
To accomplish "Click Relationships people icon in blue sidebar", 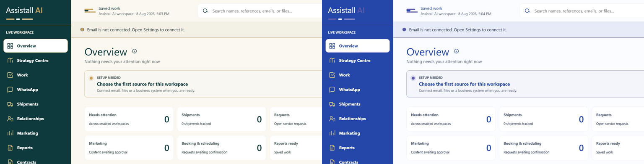I will [x=332, y=119].
